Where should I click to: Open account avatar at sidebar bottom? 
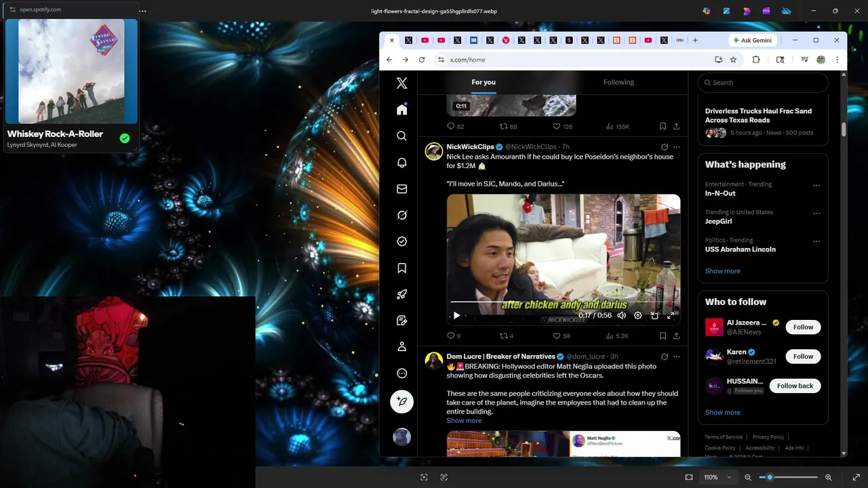click(x=402, y=436)
